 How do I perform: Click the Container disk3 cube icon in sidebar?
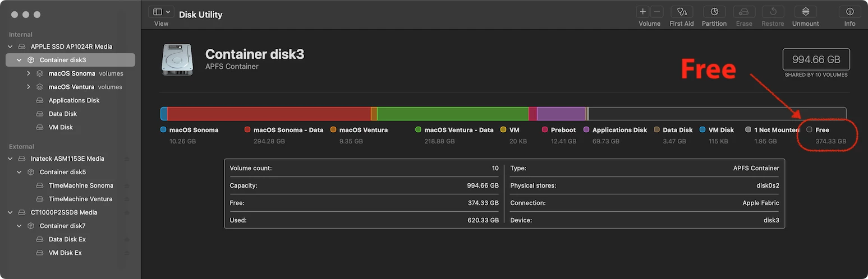coord(31,60)
